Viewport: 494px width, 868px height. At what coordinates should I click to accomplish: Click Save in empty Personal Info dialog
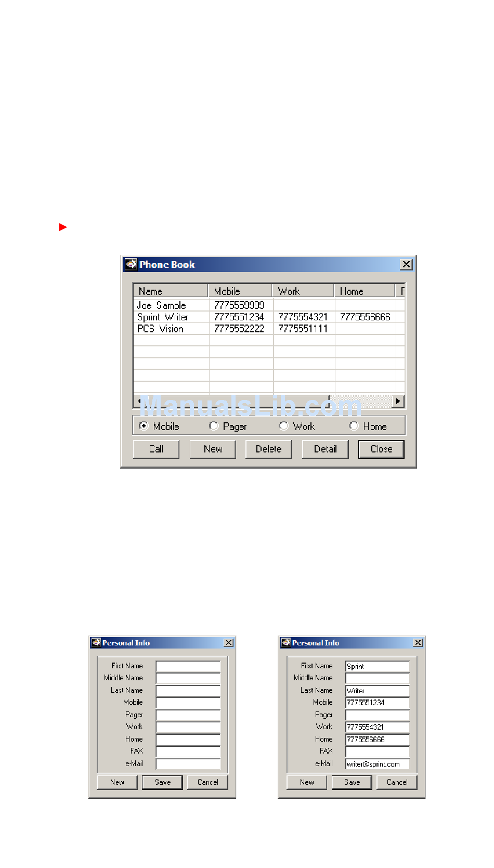click(163, 782)
